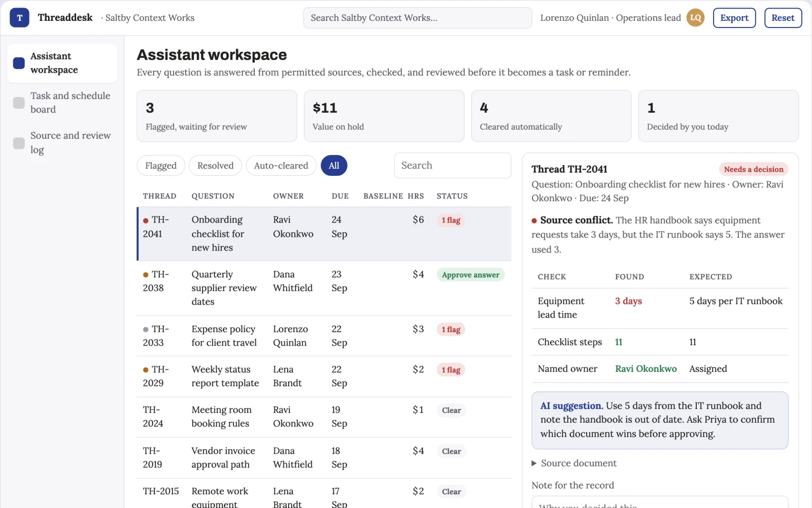
Task: Click the Flagged, waiting for review card
Action: point(217,116)
